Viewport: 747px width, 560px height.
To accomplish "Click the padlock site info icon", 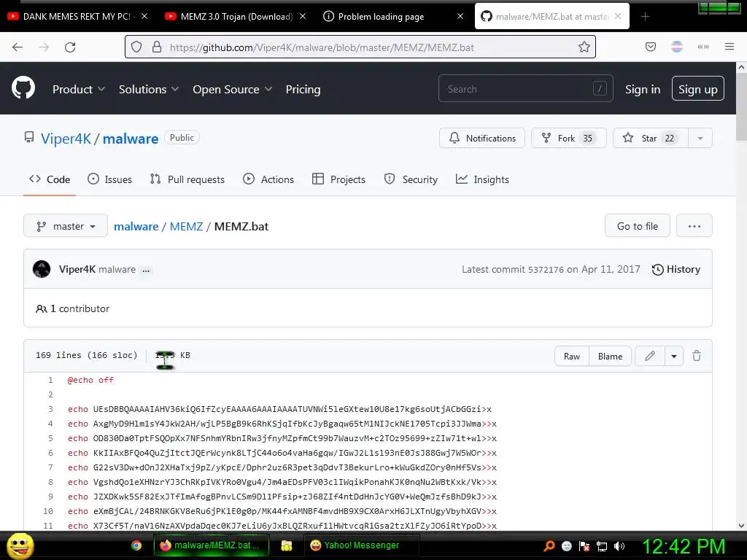I will 157,47.
